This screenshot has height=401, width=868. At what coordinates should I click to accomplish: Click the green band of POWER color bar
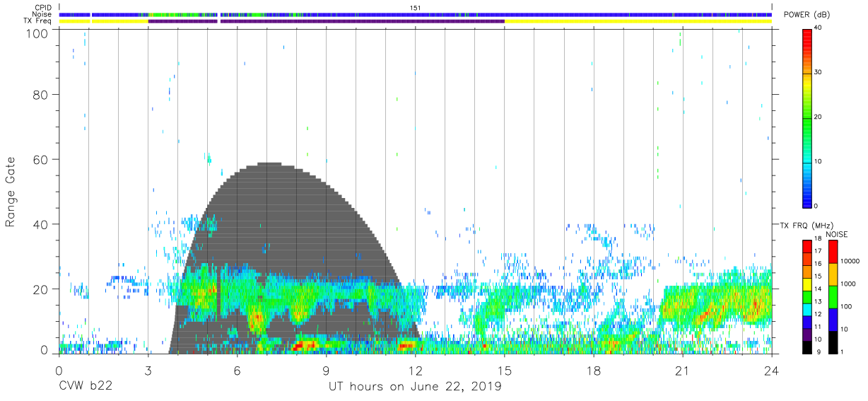(807, 120)
